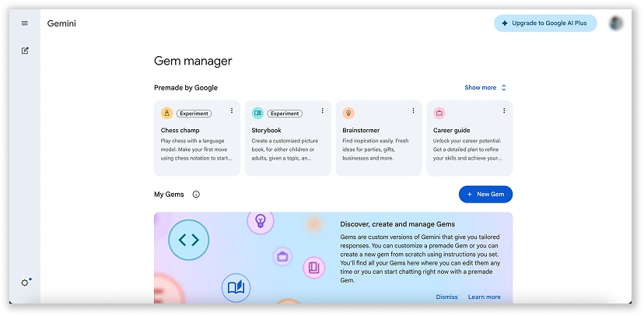The height and width of the screenshot is (316, 644).
Task: Open Chess champ options menu
Action: [x=232, y=111]
